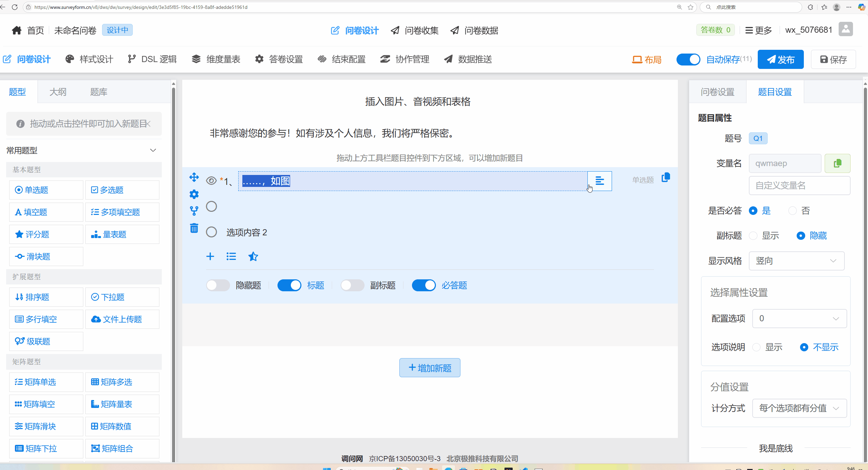Screen dimensions: 868x470
Task: Open the 计分方式 dropdown
Action: click(x=799, y=408)
